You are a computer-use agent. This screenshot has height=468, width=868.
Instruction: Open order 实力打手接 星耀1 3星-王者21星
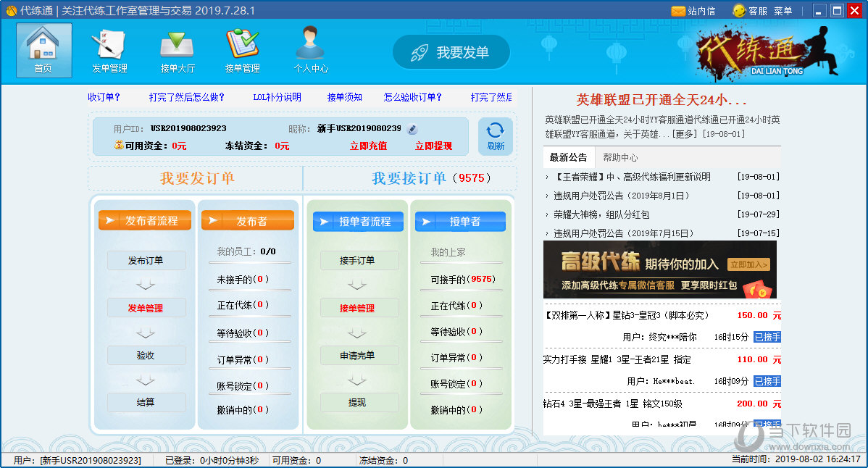pos(617,359)
